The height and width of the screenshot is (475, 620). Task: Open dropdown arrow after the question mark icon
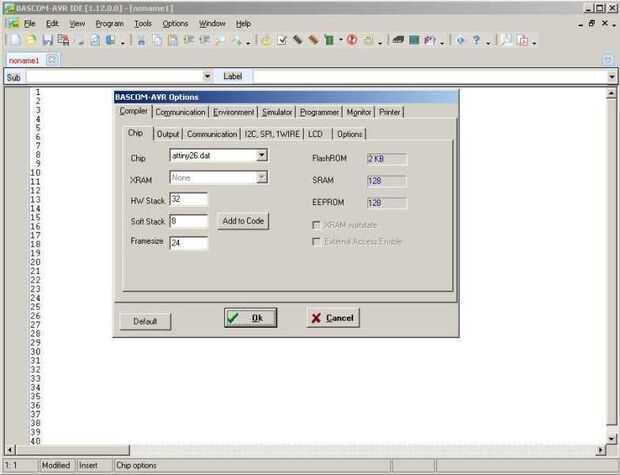pos(488,42)
